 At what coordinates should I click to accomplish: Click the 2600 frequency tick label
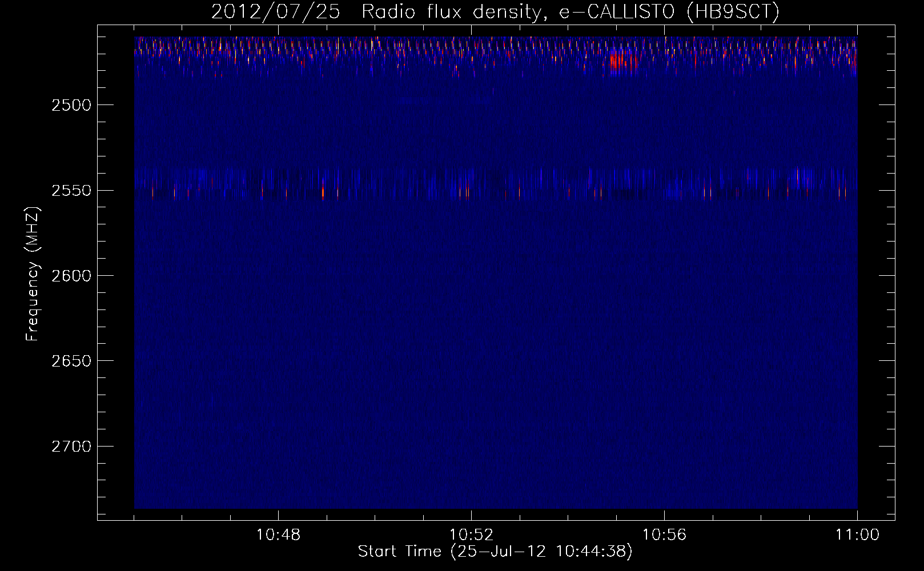71,276
